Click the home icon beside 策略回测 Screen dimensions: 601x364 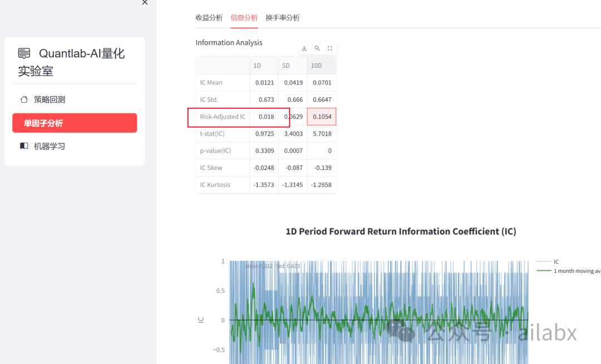(x=24, y=99)
